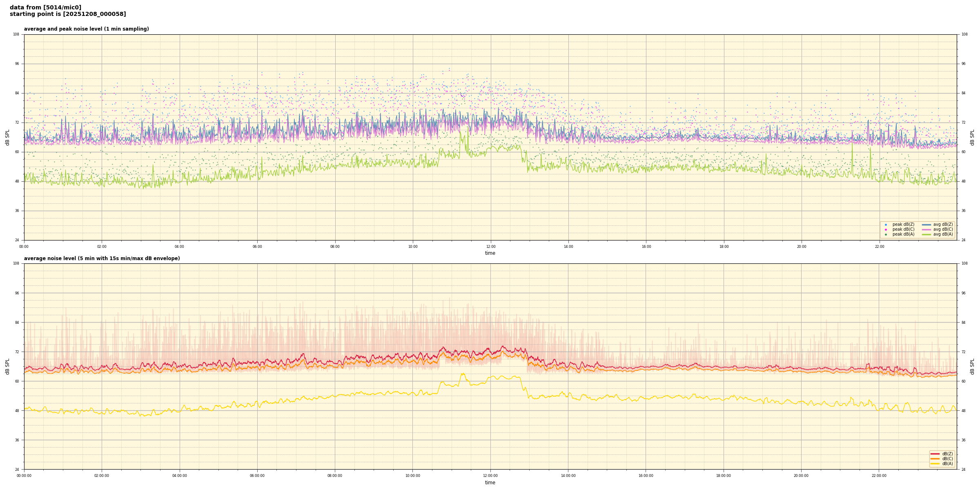Click the top chart title about 1 min sampling
This screenshot has height=490, width=980.
tap(86, 29)
